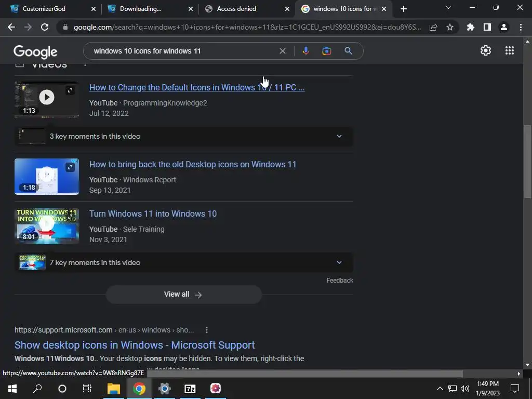Click the horizontal scrollbar right arrow
Image resolution: width=532 pixels, height=399 pixels.
click(518, 374)
